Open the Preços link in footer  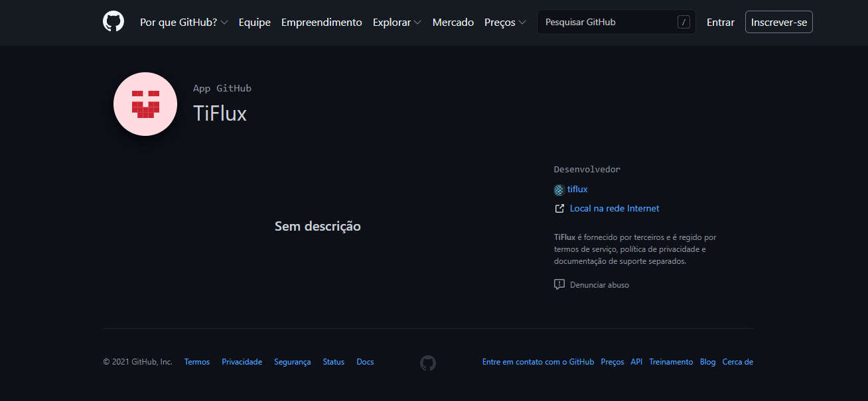pos(613,362)
